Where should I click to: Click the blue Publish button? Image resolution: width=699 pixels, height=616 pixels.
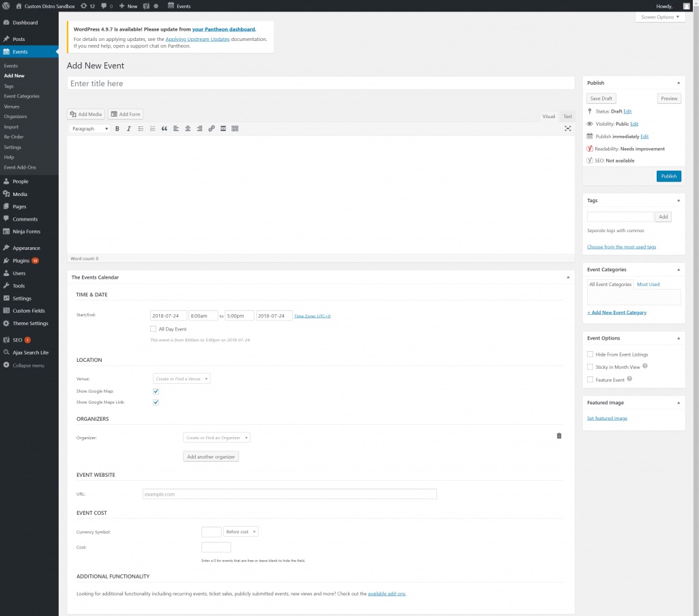click(x=668, y=176)
